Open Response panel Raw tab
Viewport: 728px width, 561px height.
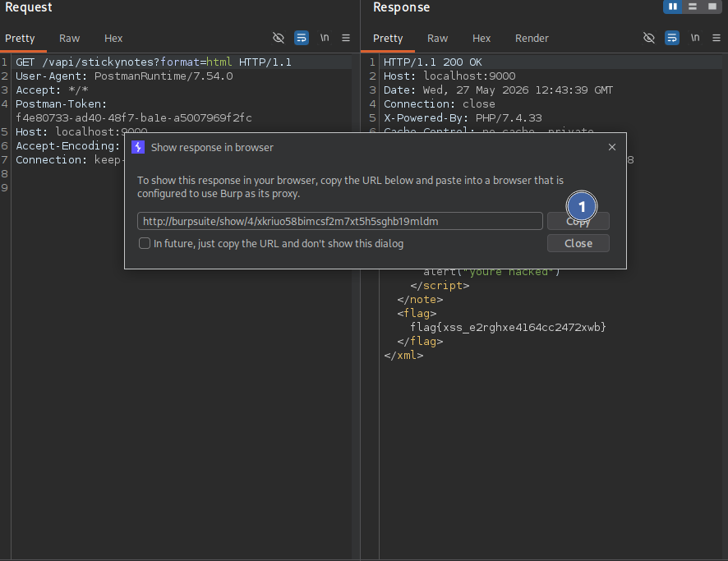coord(437,39)
